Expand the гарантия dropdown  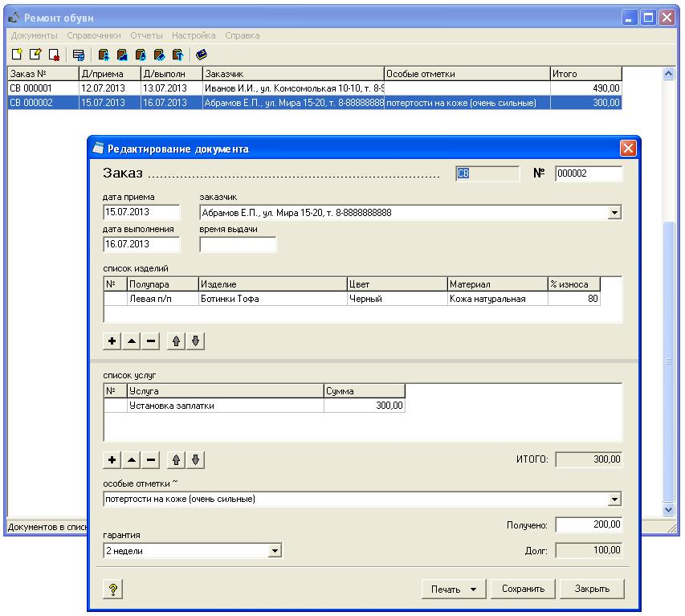click(x=275, y=552)
